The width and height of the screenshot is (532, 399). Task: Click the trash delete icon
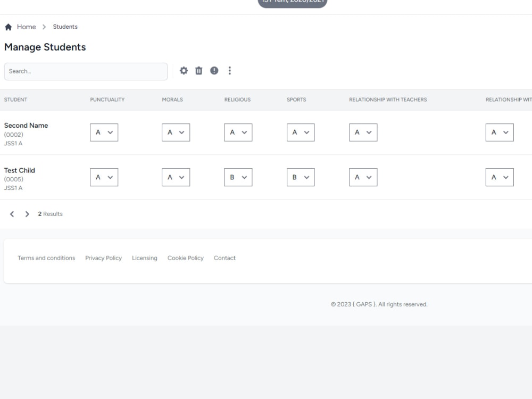click(198, 70)
